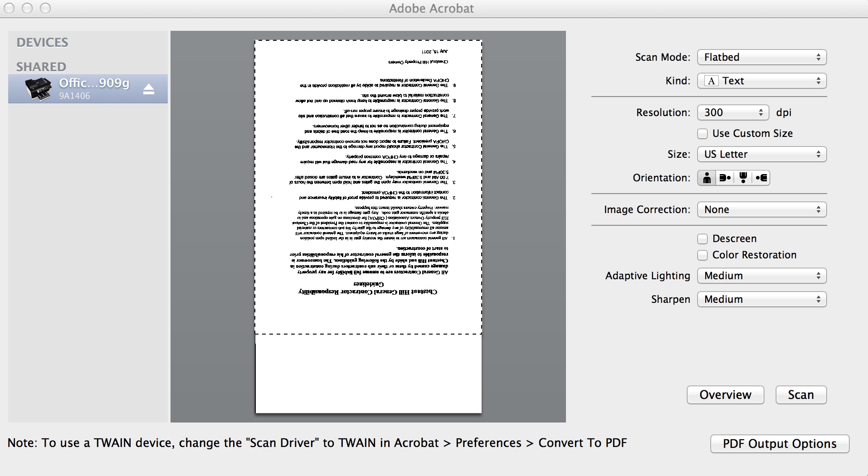Choose the rotated-right orientation icon
The height and width of the screenshot is (476, 868).
[725, 178]
